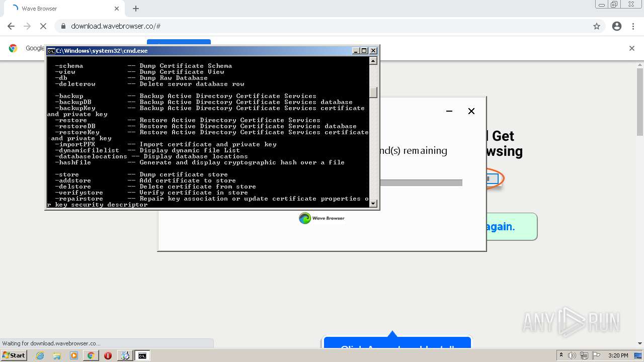
Task: Dismiss the Google Chrome info bar
Action: [x=632, y=48]
